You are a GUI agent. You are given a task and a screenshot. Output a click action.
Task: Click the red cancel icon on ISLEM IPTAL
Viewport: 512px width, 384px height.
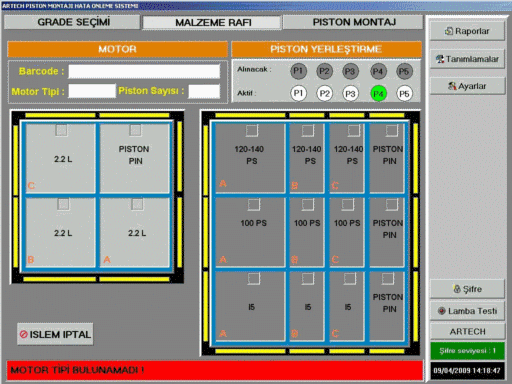pos(24,334)
